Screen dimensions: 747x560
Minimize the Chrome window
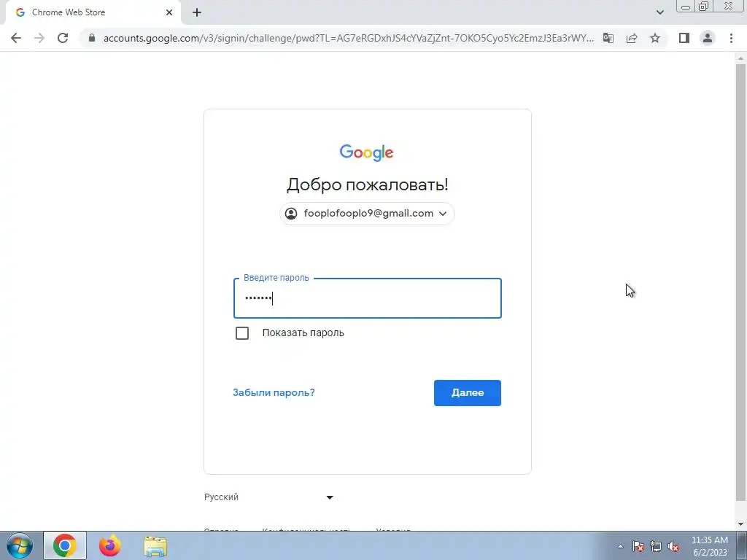(x=686, y=6)
